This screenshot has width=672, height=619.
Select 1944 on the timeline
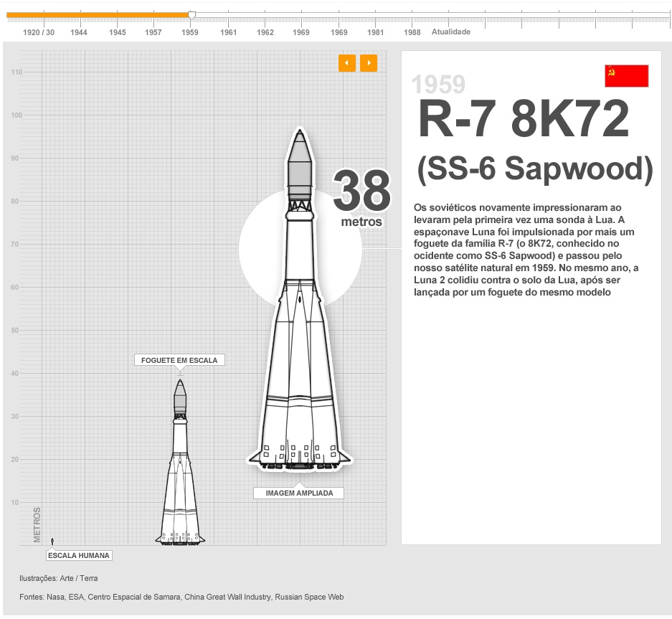coord(79,32)
